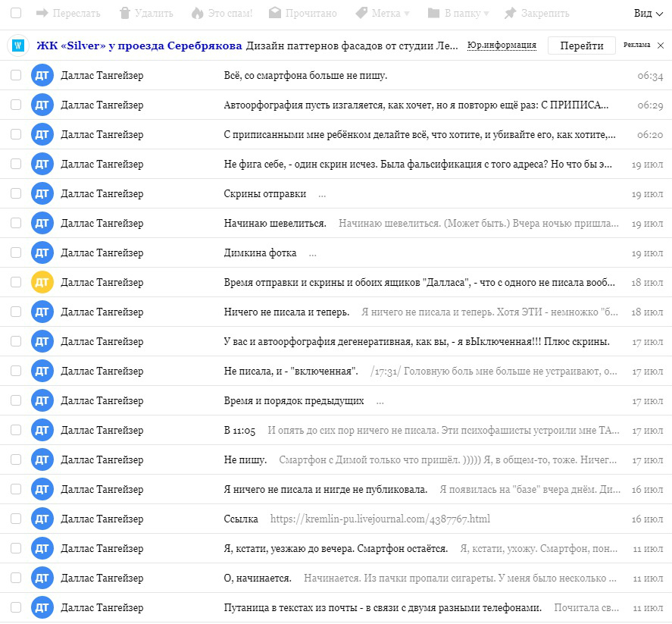Click the Удалить trash icon

tap(126, 13)
